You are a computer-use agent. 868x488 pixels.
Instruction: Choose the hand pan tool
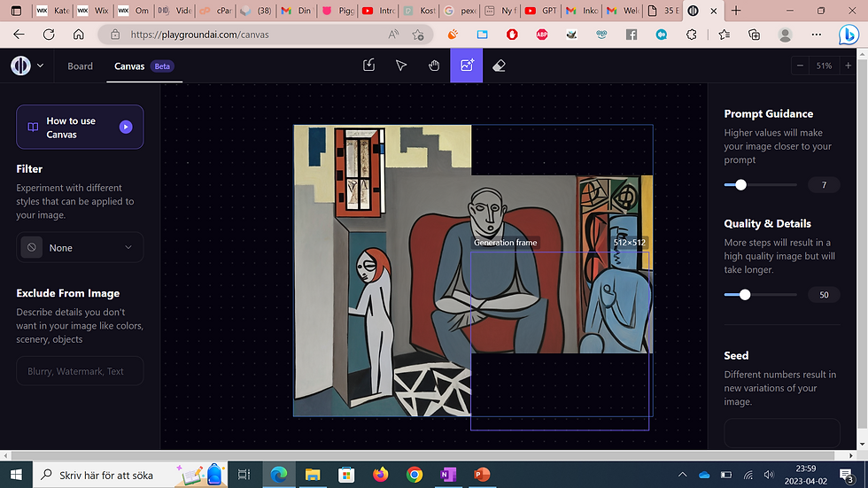(x=434, y=66)
